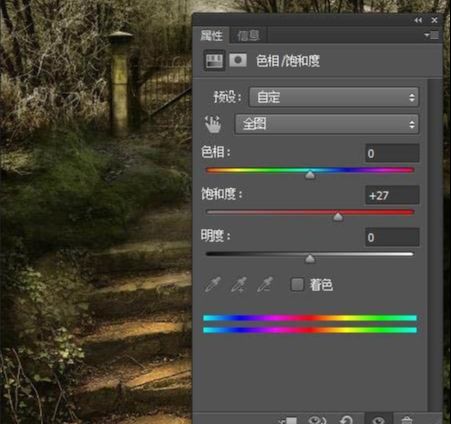Open the 预设 preset dropdown
Image resolution: width=451 pixels, height=424 pixels.
[x=334, y=97]
